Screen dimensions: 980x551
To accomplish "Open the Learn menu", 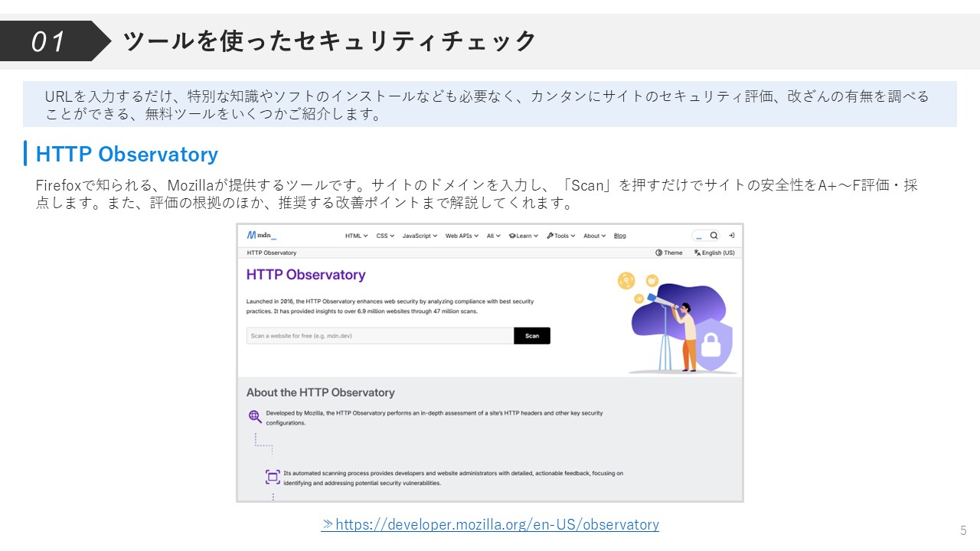I will 524,236.
